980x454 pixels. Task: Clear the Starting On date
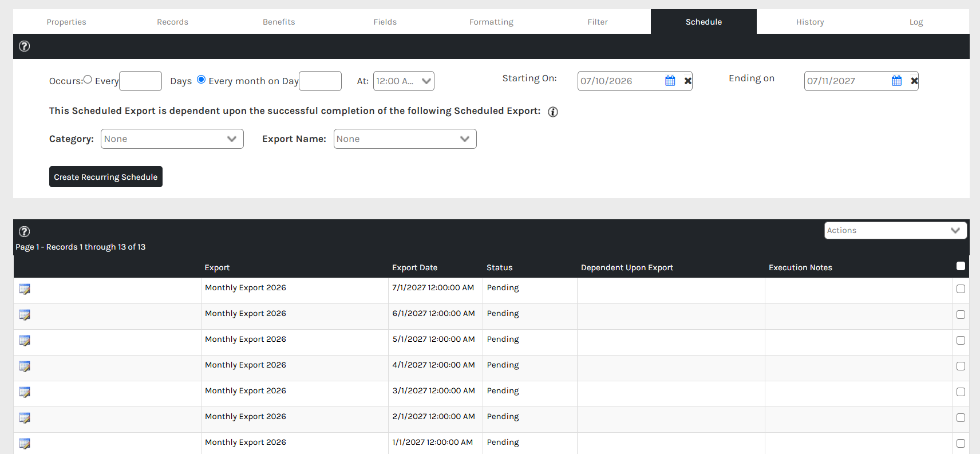pos(687,81)
